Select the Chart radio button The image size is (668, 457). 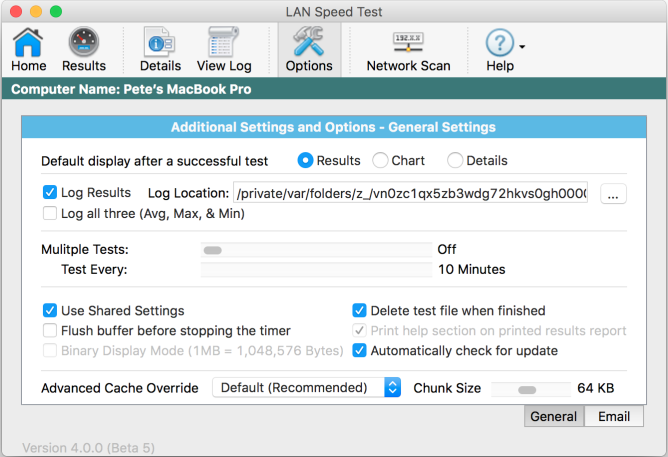380,161
